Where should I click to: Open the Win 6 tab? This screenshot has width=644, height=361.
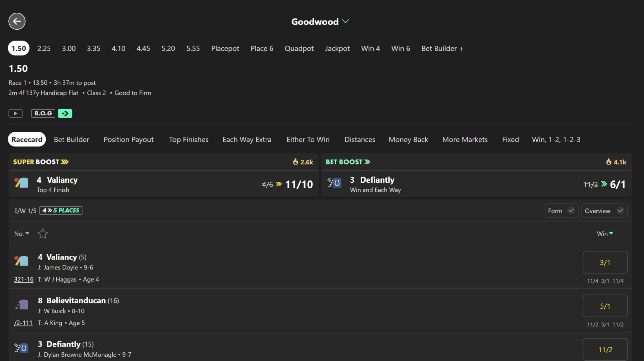pyautogui.click(x=401, y=49)
